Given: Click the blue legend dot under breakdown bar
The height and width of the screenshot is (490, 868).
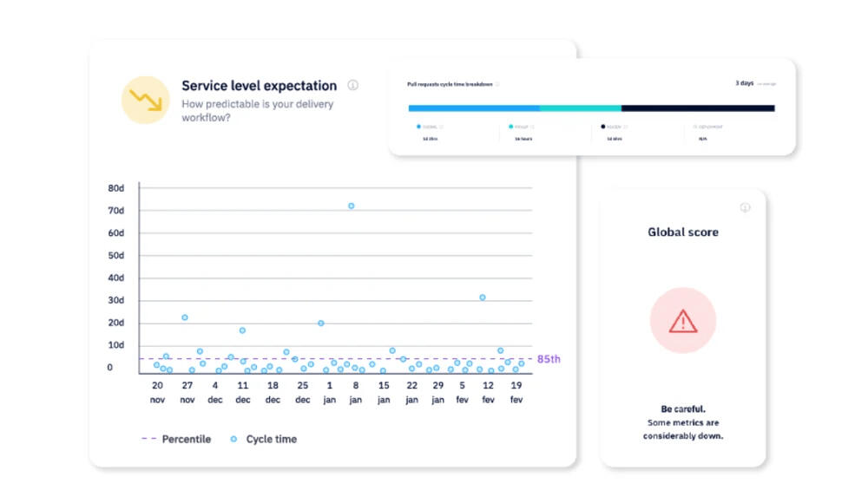Looking at the screenshot, I should click(418, 127).
